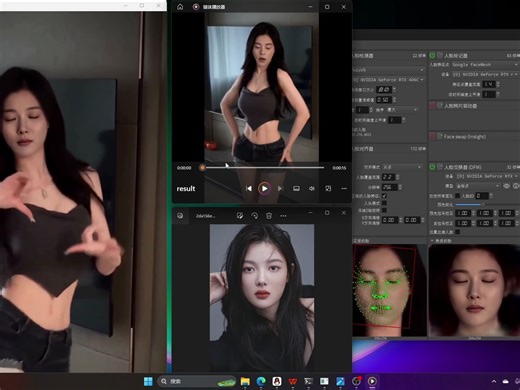
Task: Turn off the face swapper DFM module
Action: 432,167
